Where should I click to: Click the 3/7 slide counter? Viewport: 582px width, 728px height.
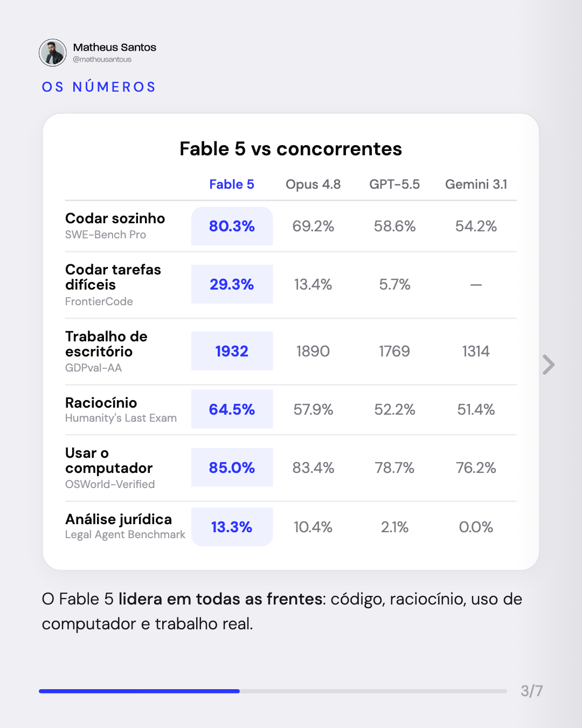point(532,691)
